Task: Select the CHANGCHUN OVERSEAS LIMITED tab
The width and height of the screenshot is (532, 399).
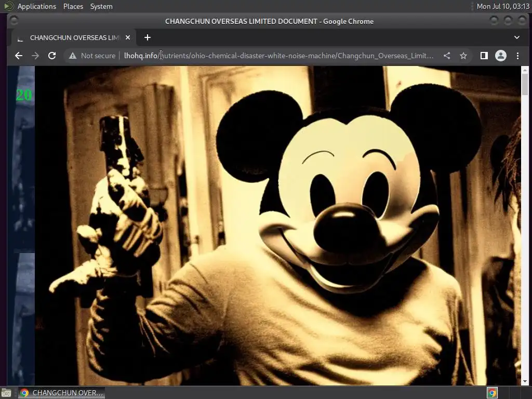Action: (74, 37)
